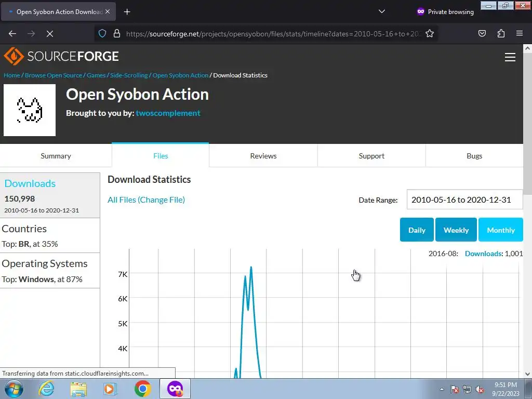Click the SourceForge logo
532x399 pixels.
pos(61,56)
